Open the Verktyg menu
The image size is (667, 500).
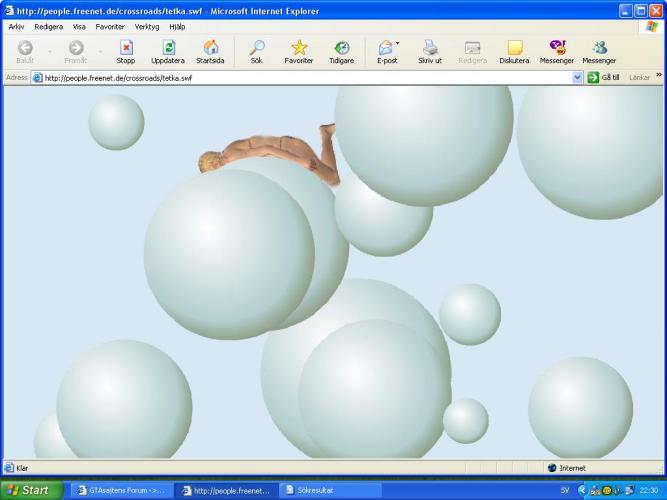pyautogui.click(x=147, y=27)
